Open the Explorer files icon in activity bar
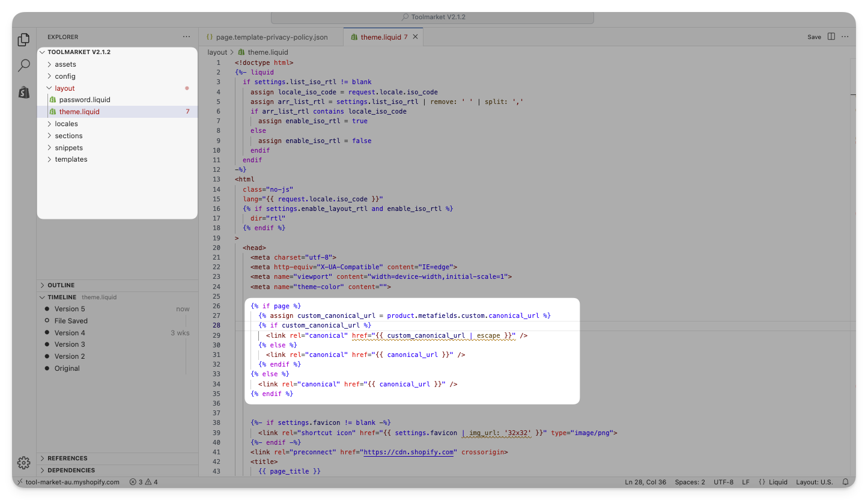Image resolution: width=868 pixels, height=500 pixels. [23, 40]
